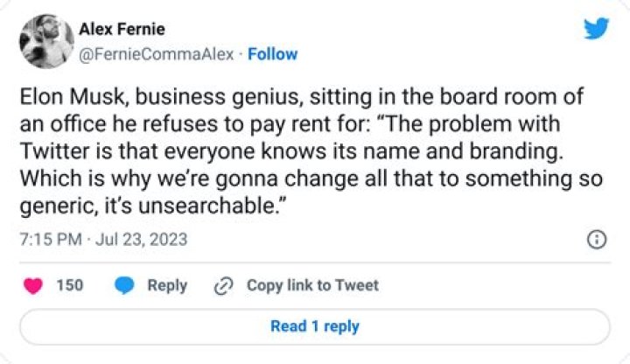Follow the tweet's author

pyautogui.click(x=272, y=54)
